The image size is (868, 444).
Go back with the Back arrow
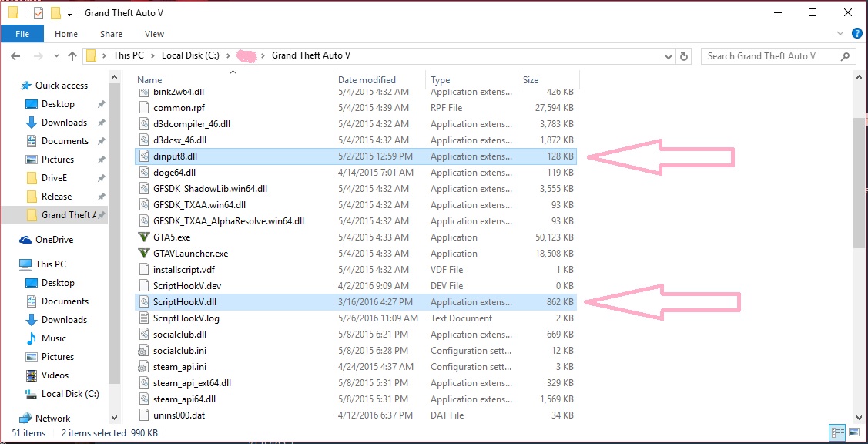click(x=15, y=56)
